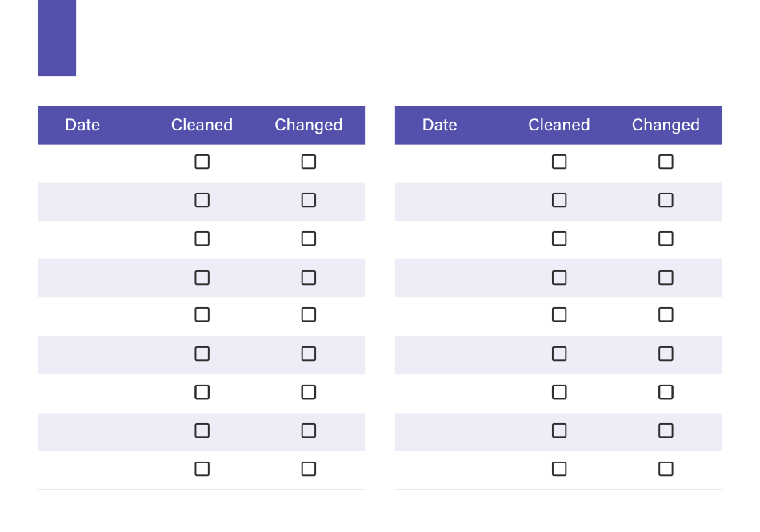Viewport: 760px width, 532px height.
Task: Select last-row Date cell in left table
Action: pyautogui.click(x=92, y=470)
